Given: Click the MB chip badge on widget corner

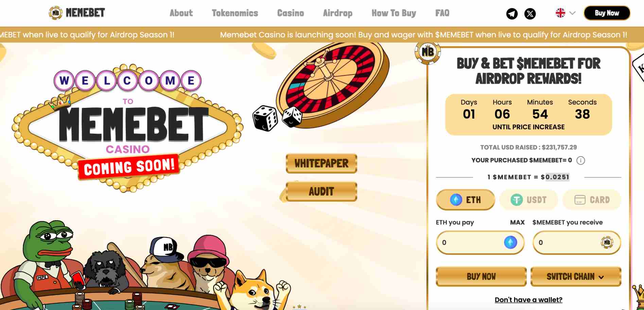Looking at the screenshot, I should point(428,52).
